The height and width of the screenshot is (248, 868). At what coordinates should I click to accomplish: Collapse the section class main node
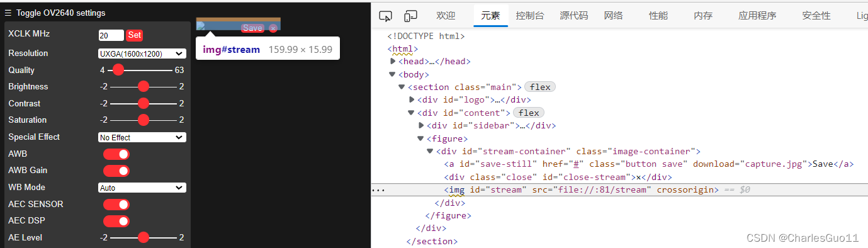pyautogui.click(x=402, y=87)
